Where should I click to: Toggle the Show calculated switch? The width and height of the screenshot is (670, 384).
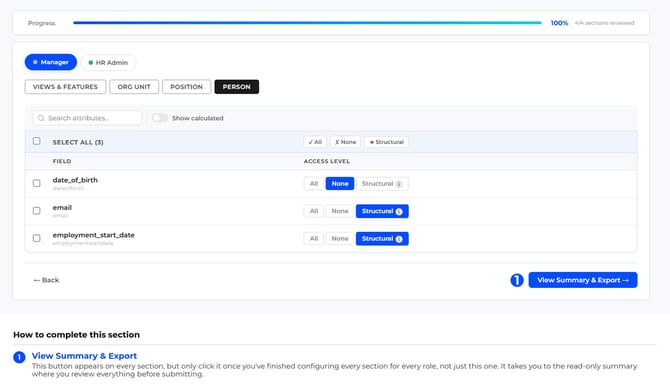point(160,118)
